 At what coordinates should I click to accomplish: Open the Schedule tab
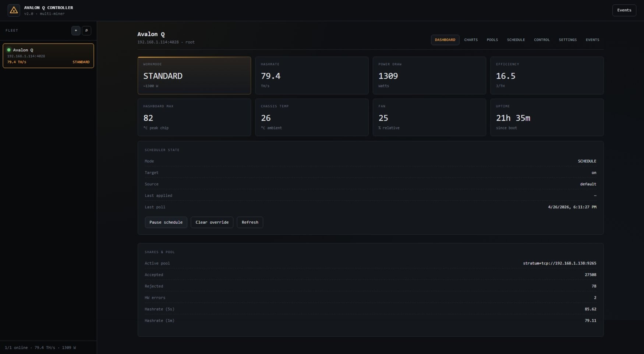(516, 40)
